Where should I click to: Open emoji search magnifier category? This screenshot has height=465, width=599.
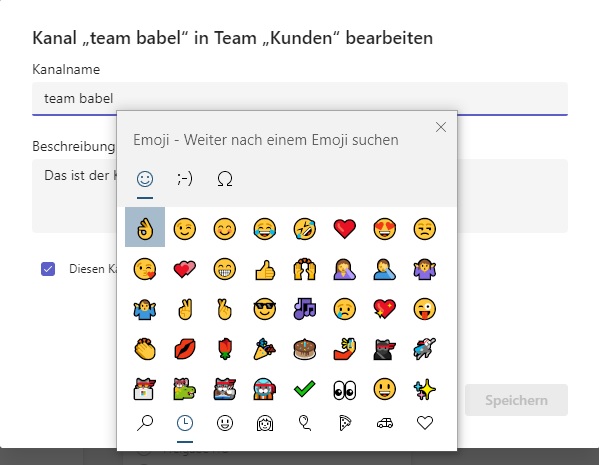tap(145, 423)
